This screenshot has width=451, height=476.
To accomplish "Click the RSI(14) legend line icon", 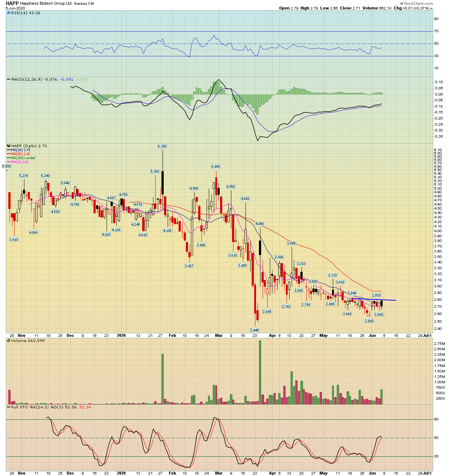I will tap(9, 13).
